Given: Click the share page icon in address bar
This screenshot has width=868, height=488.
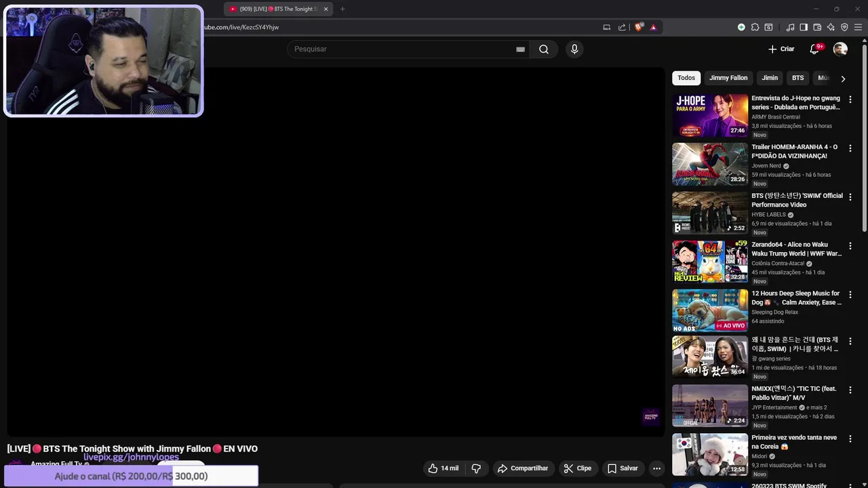Looking at the screenshot, I should coord(622,27).
